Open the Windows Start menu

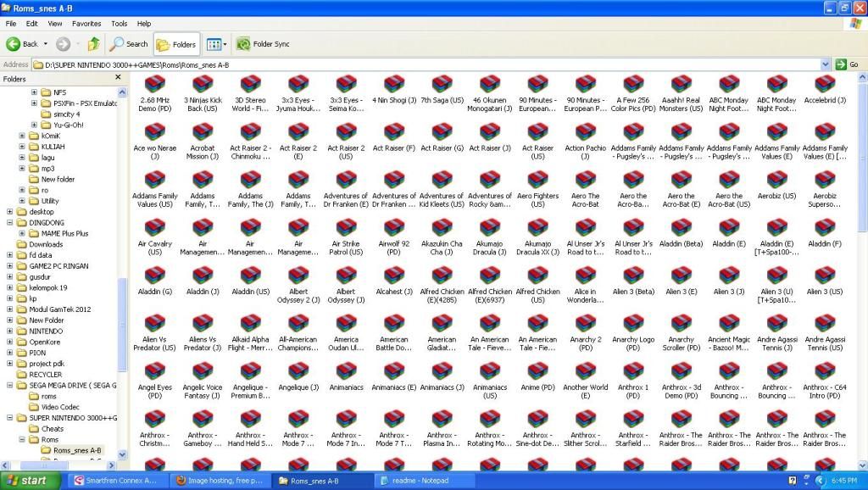[x=30, y=481]
